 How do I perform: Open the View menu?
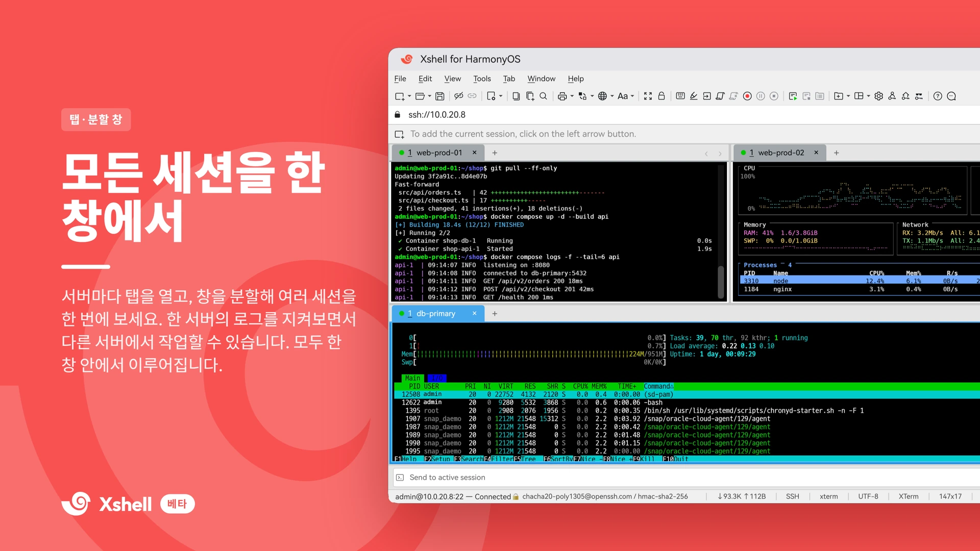coord(452,79)
